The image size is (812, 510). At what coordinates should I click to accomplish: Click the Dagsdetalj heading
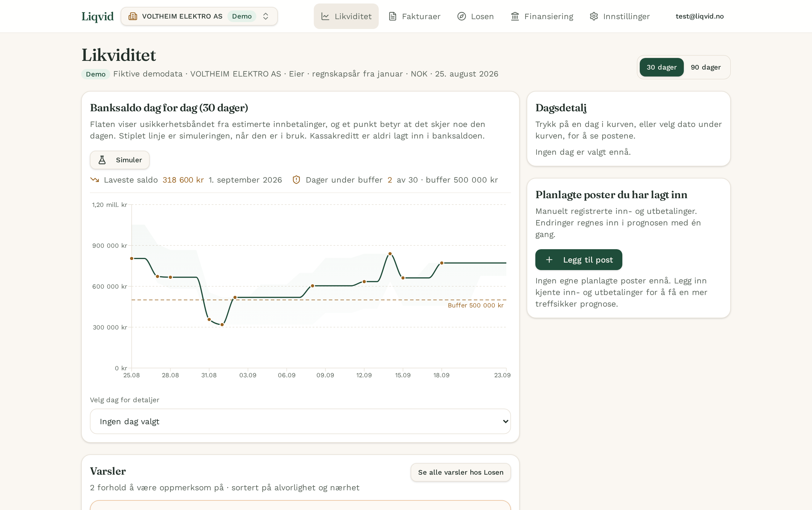[561, 108]
